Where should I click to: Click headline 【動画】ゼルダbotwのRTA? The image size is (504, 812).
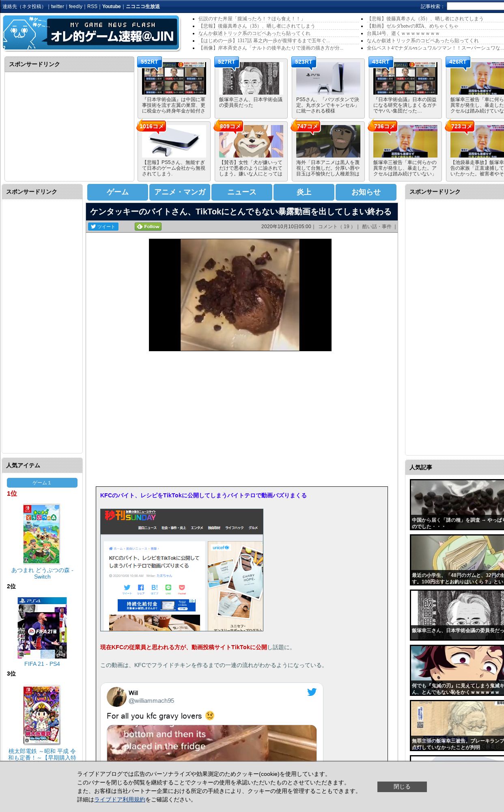click(x=413, y=26)
